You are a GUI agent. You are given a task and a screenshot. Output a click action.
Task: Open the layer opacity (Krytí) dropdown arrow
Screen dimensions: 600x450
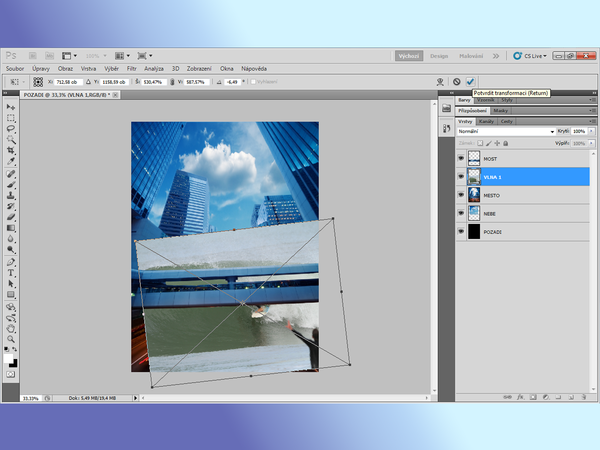590,132
